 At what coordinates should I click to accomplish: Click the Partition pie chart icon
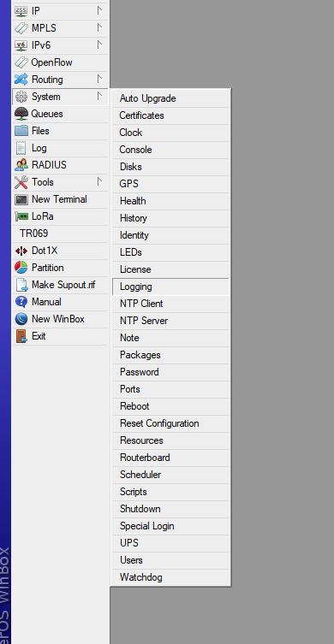[21, 268]
